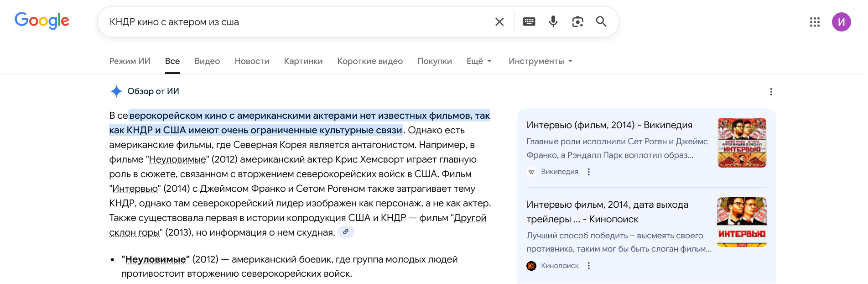Click the Другой склон горы link

[x=469, y=218]
